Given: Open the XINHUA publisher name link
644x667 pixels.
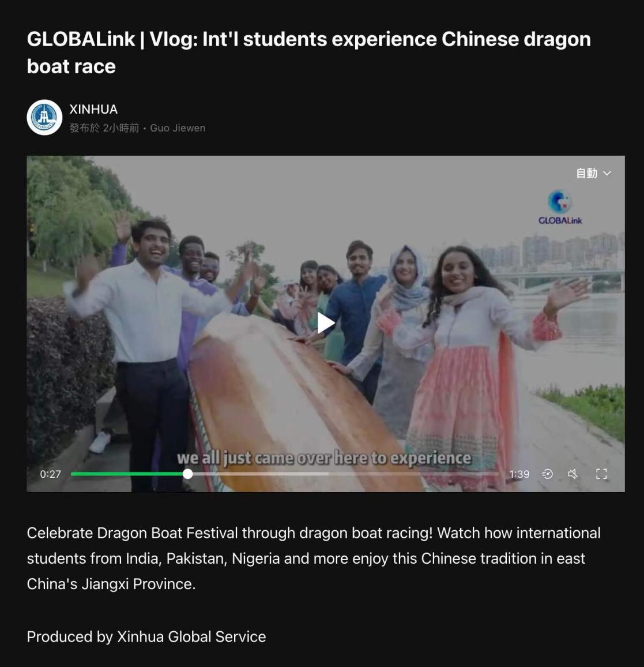Looking at the screenshot, I should (x=93, y=109).
